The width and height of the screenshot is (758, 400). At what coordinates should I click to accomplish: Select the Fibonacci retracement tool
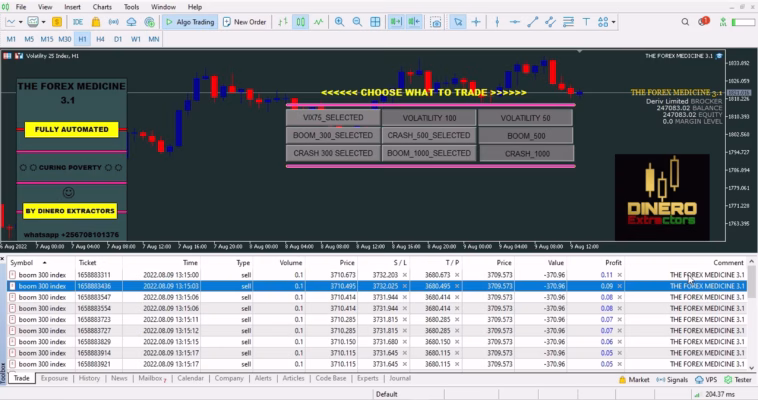click(x=568, y=22)
